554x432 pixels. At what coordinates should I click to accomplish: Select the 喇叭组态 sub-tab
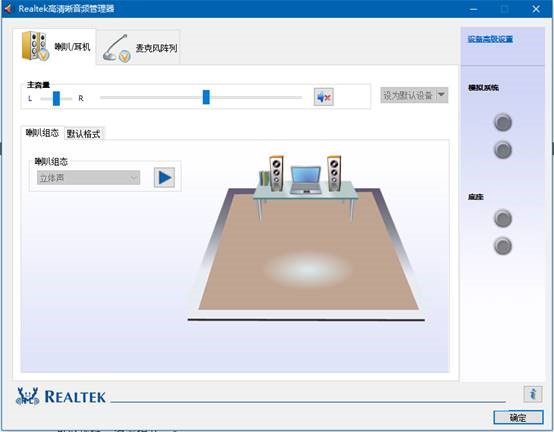(x=42, y=133)
